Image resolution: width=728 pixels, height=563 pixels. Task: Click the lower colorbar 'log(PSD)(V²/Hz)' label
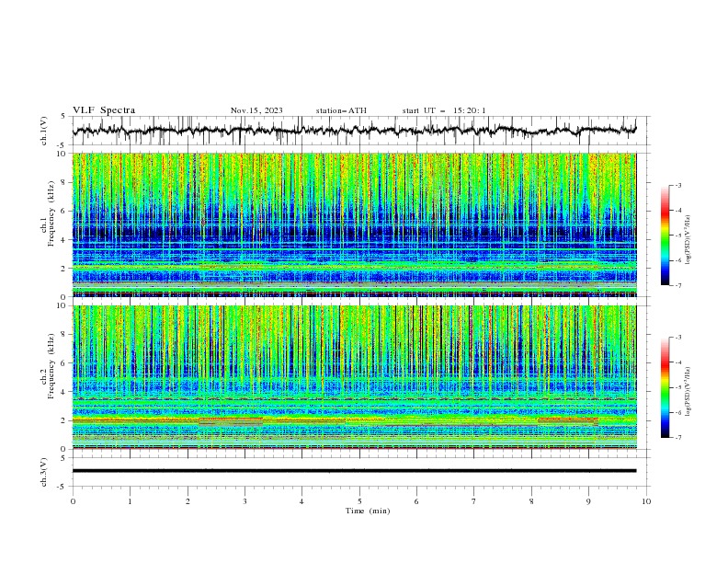pyautogui.click(x=688, y=392)
